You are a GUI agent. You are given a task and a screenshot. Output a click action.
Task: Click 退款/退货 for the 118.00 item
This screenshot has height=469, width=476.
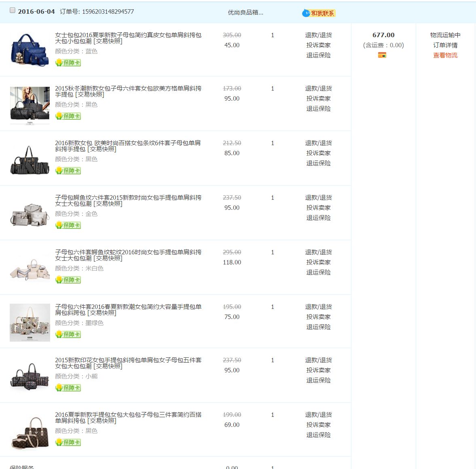pyautogui.click(x=318, y=253)
